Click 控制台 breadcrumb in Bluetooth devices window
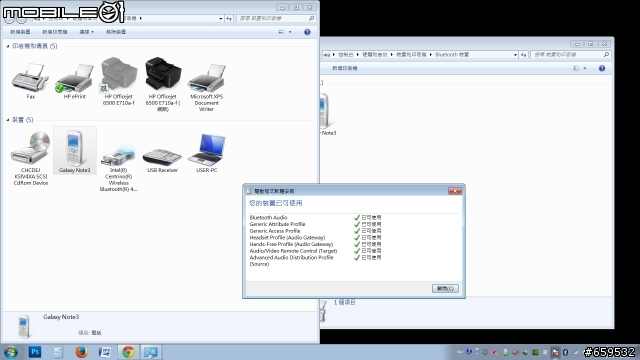The image size is (640, 360). point(346,55)
